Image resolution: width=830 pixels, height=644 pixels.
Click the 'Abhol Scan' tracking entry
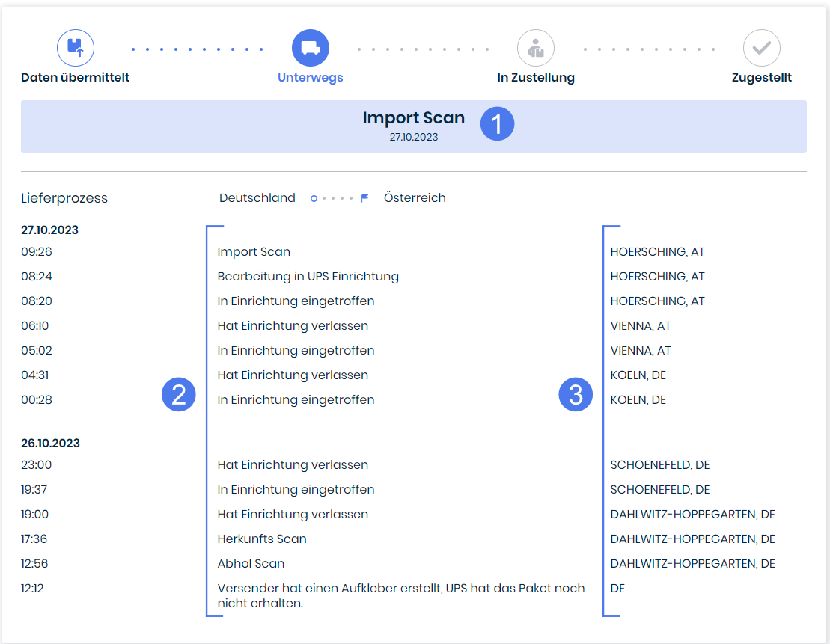pyautogui.click(x=251, y=564)
